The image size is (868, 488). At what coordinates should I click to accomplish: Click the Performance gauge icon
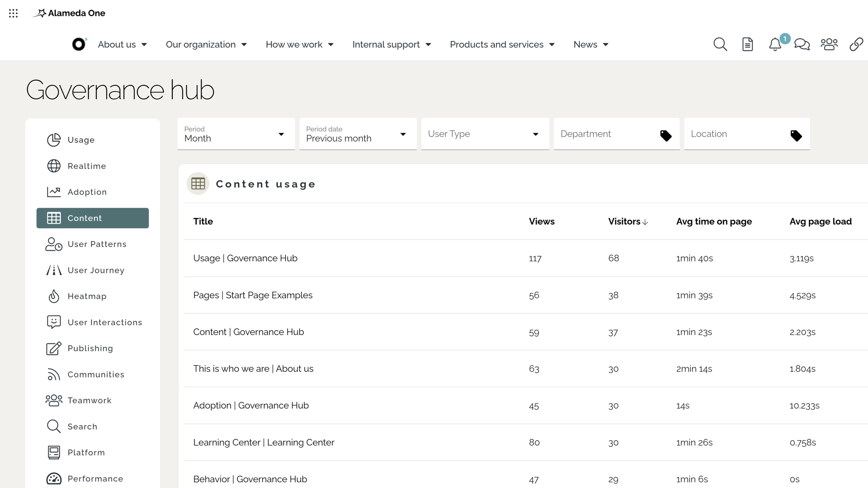[54, 479]
